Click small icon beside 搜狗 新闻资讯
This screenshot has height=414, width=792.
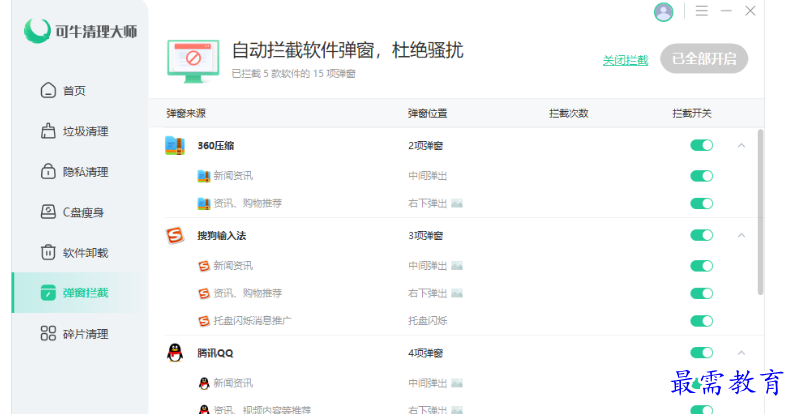pyautogui.click(x=204, y=266)
